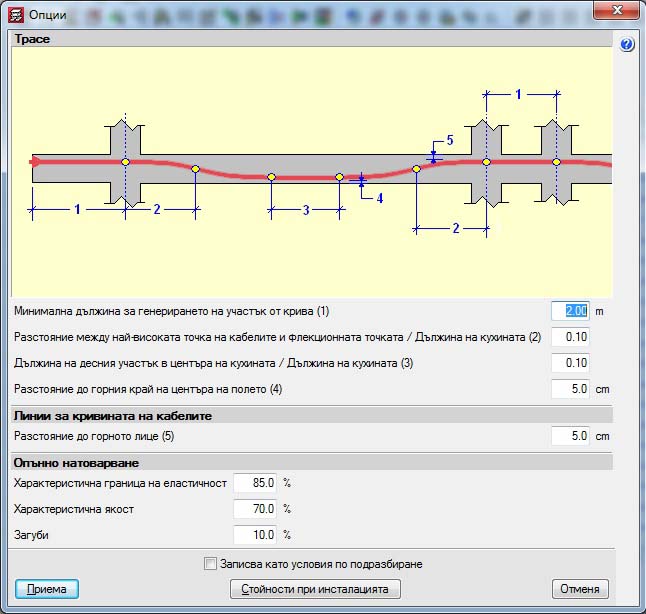Click the blue help question mark icon
The width and height of the screenshot is (646, 614).
point(626,44)
